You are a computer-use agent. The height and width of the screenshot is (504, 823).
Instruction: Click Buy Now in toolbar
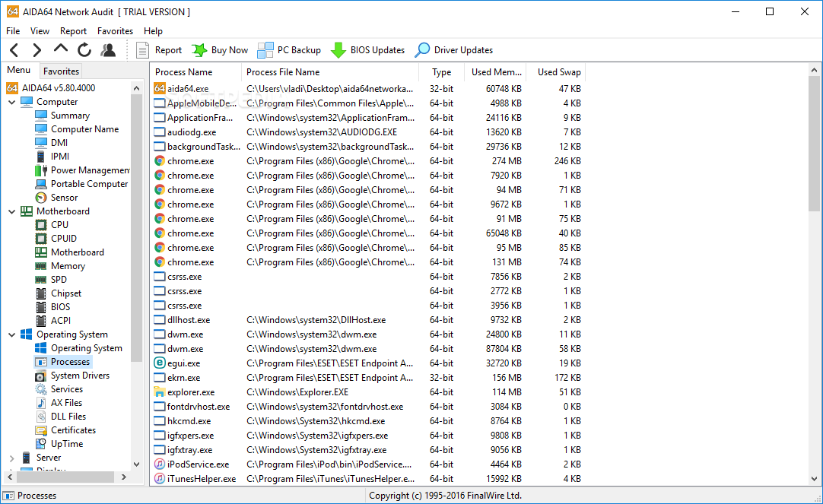220,50
